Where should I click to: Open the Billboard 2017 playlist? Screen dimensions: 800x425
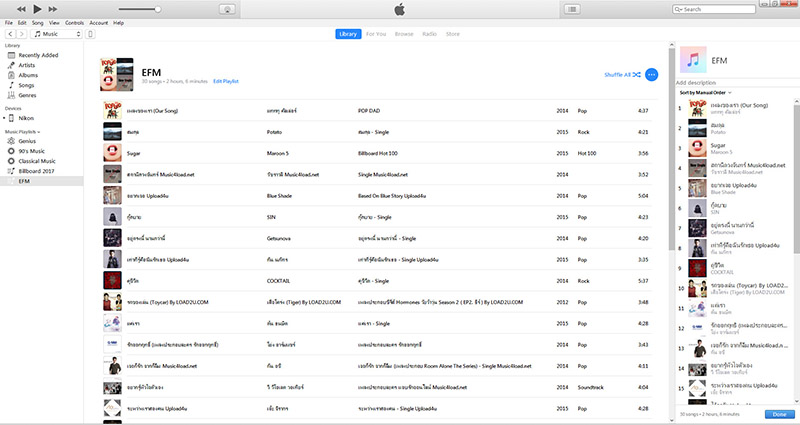[x=36, y=171]
